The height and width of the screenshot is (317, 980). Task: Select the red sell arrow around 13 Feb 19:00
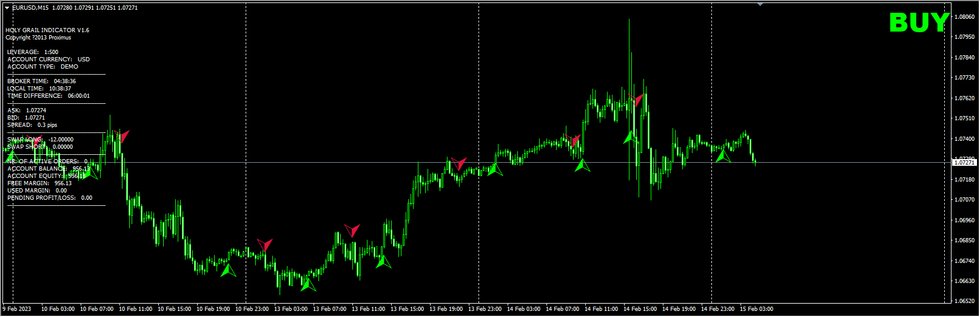pyautogui.click(x=458, y=163)
